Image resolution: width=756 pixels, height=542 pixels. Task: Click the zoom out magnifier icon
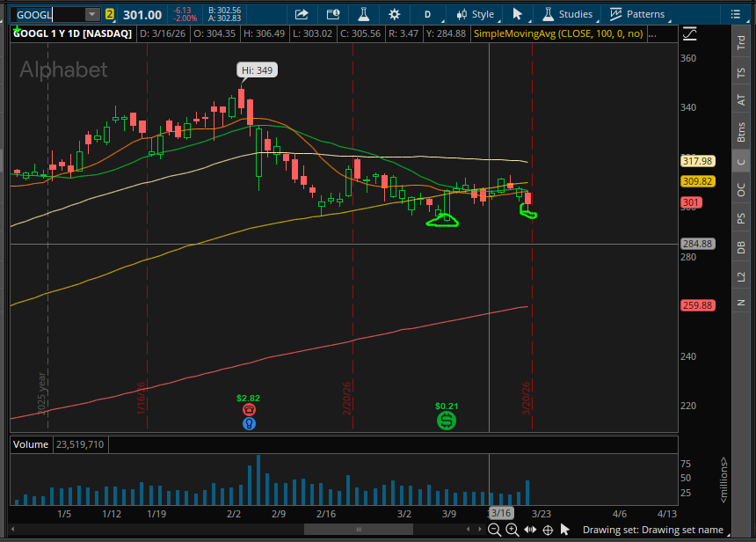(494, 530)
